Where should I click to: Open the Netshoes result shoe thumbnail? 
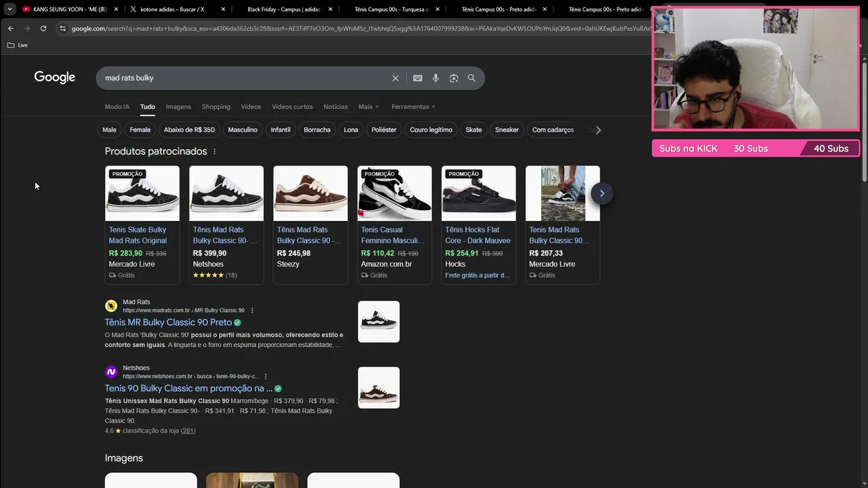click(x=378, y=388)
